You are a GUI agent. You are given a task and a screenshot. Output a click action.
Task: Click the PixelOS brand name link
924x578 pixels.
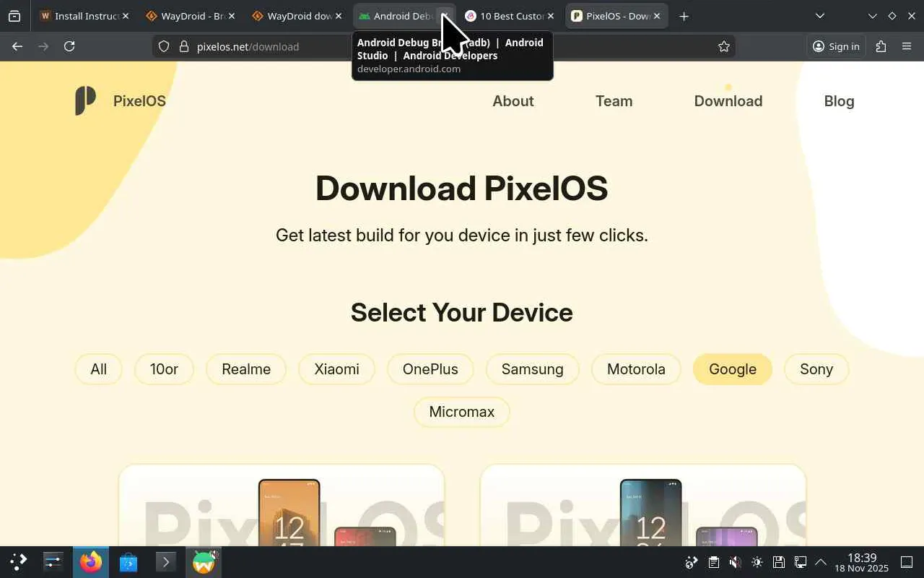[139, 101]
